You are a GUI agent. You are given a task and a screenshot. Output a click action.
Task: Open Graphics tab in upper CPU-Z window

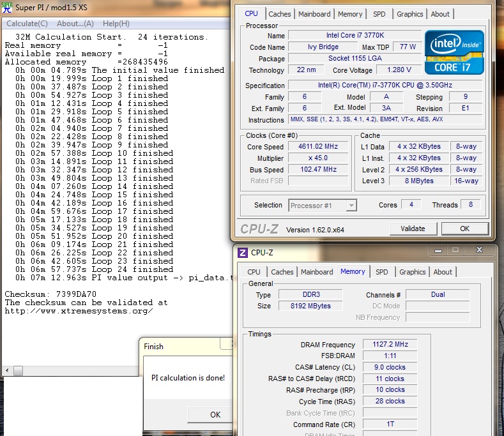pos(410,14)
